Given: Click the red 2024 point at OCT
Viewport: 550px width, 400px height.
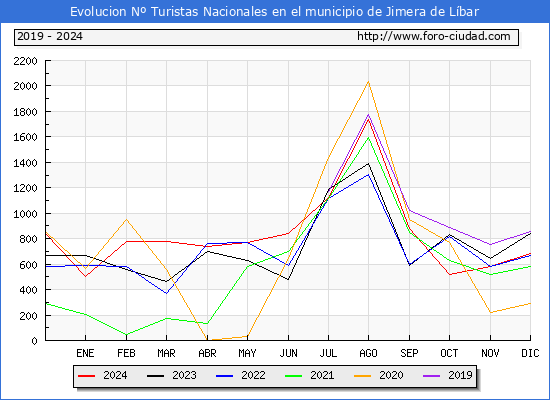Looking at the screenshot, I should pos(449,274).
